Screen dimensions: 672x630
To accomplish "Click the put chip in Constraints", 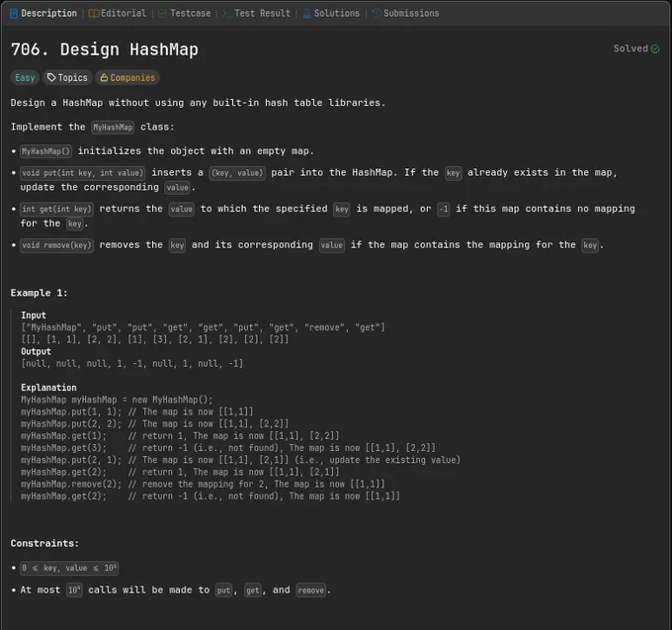I will [223, 590].
